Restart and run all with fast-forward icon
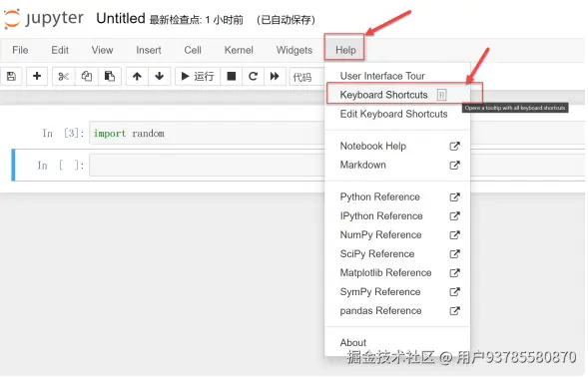The image size is (588, 377). point(275,77)
